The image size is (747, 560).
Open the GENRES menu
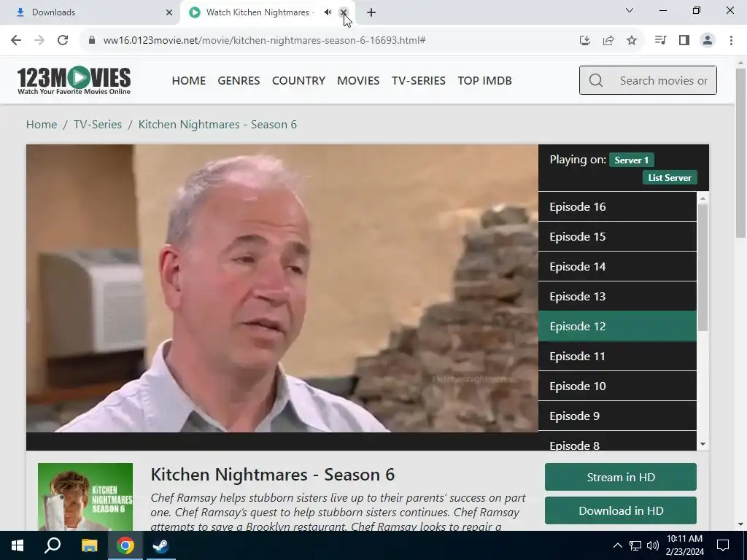[x=239, y=80]
